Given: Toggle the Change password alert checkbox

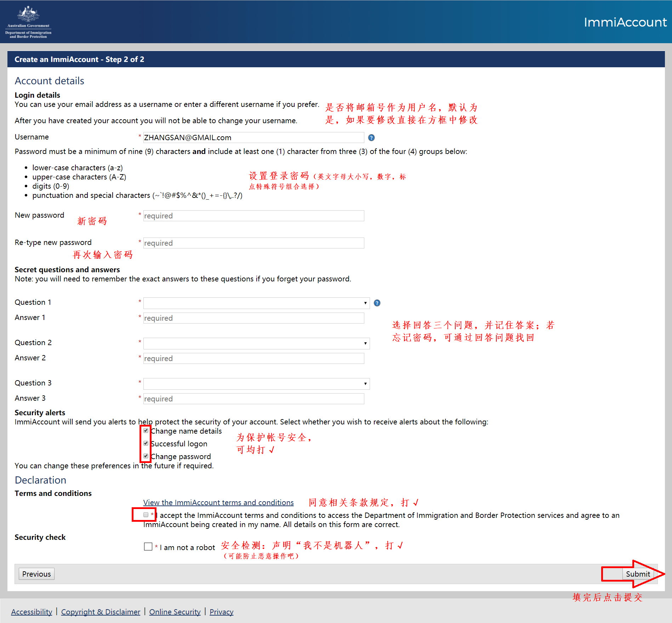Looking at the screenshot, I should (146, 456).
